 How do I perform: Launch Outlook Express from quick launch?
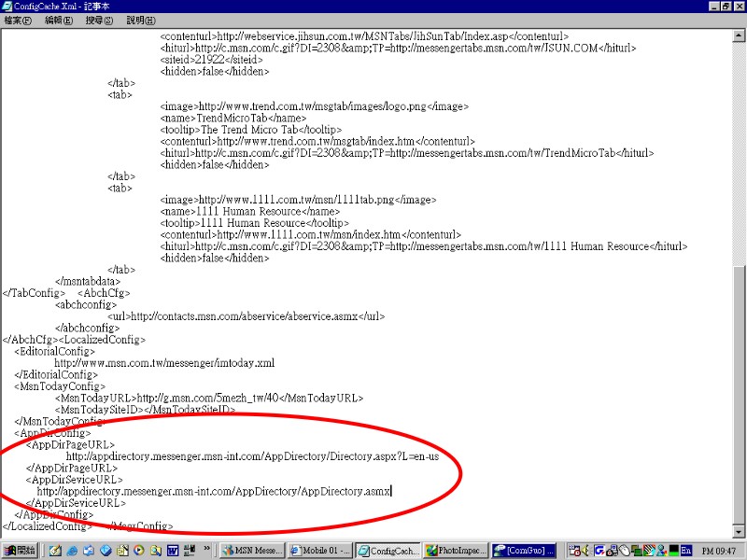(x=89, y=551)
